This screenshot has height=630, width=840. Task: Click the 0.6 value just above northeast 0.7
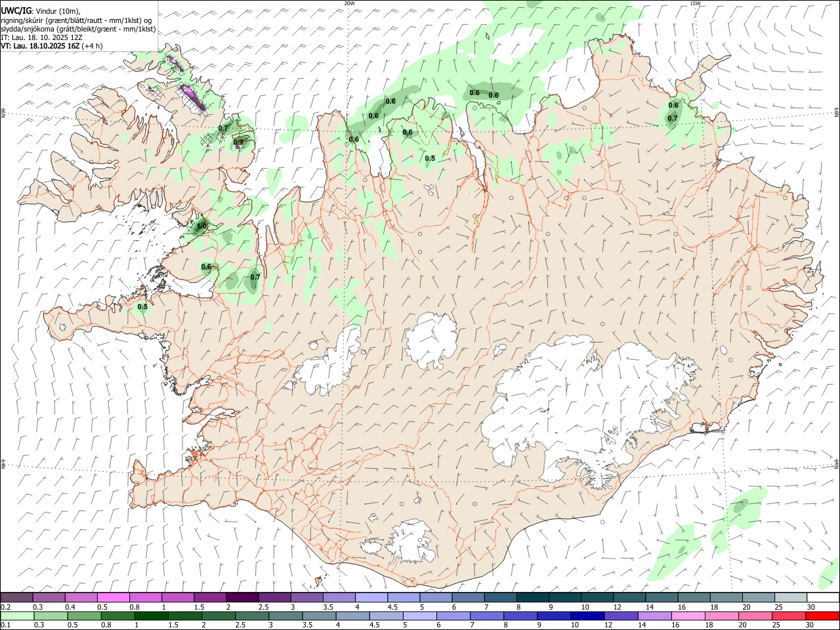[673, 105]
